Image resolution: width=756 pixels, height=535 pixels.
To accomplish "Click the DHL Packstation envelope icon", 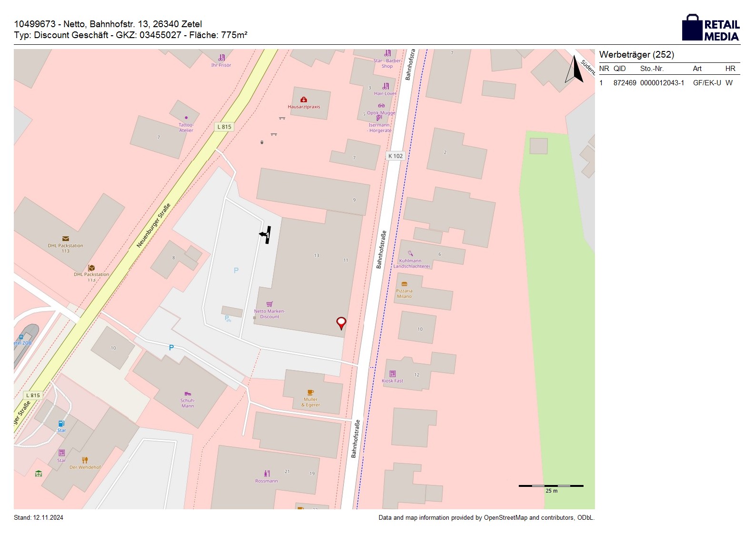I will pos(65,239).
